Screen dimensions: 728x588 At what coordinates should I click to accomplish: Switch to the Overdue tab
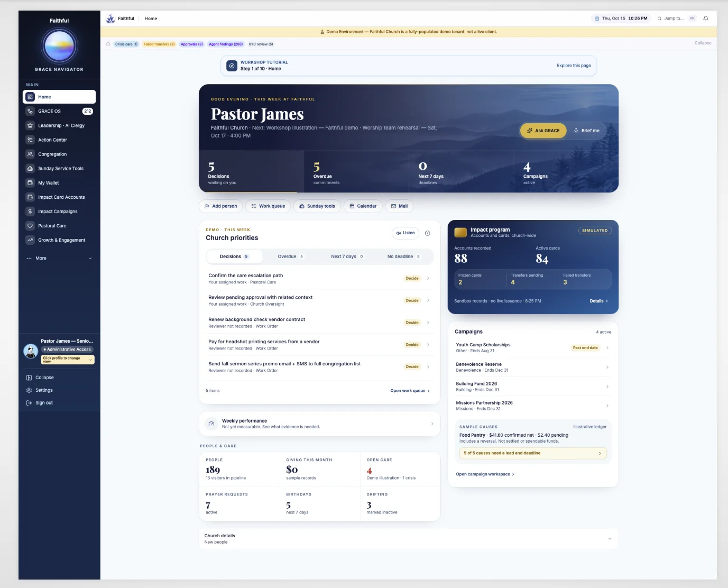click(x=291, y=256)
